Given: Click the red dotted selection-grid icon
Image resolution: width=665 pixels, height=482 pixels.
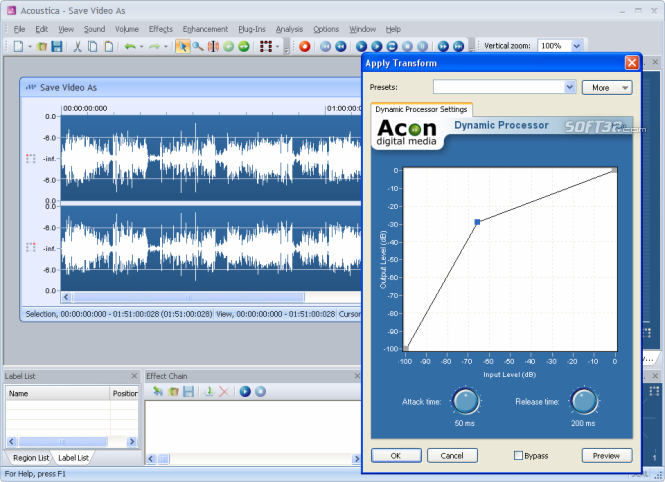Looking at the screenshot, I should 266,46.
